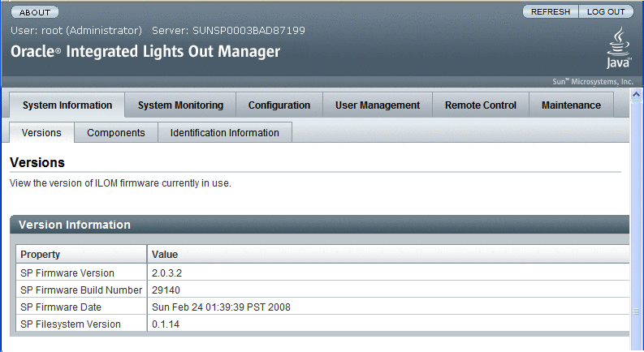The image size is (644, 352).
Task: Click the Version Information section header
Action: (319, 225)
